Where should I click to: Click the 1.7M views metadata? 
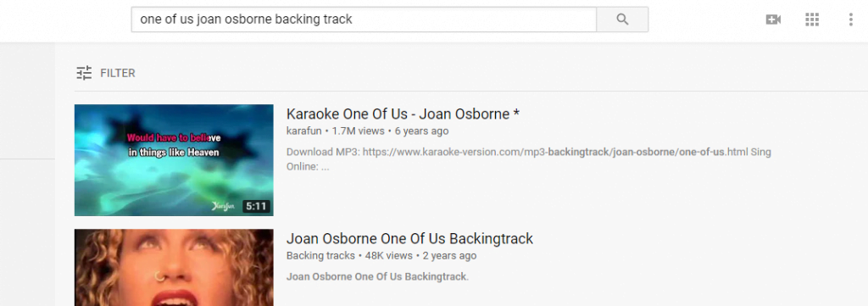359,131
